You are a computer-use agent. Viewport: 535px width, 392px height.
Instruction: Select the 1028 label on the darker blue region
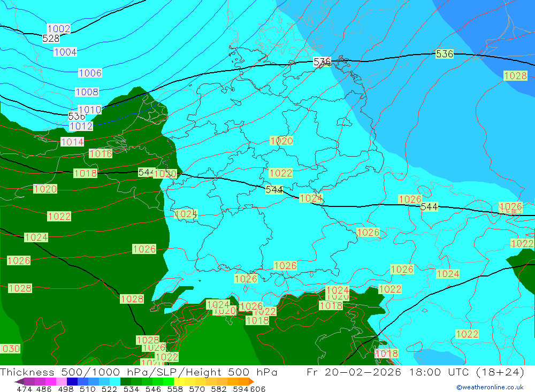click(516, 76)
